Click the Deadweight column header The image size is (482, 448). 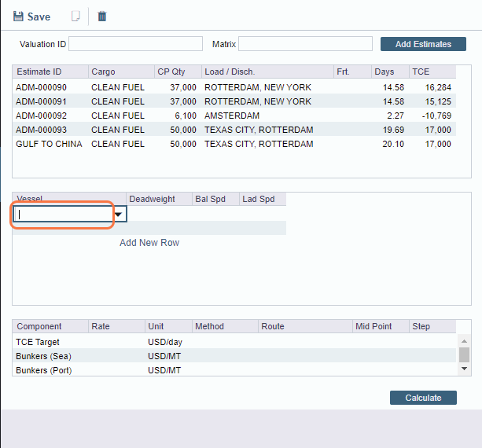(x=158, y=200)
